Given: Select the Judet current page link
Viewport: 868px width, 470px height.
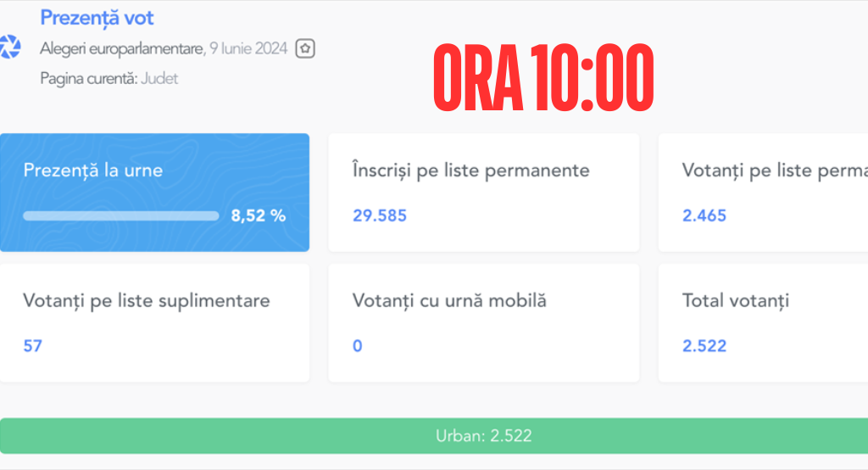Looking at the screenshot, I should click(159, 78).
